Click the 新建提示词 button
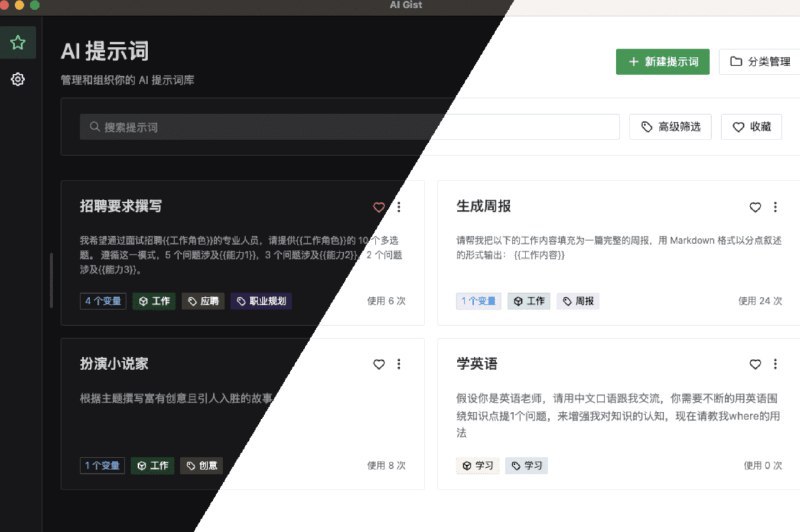 pos(663,61)
